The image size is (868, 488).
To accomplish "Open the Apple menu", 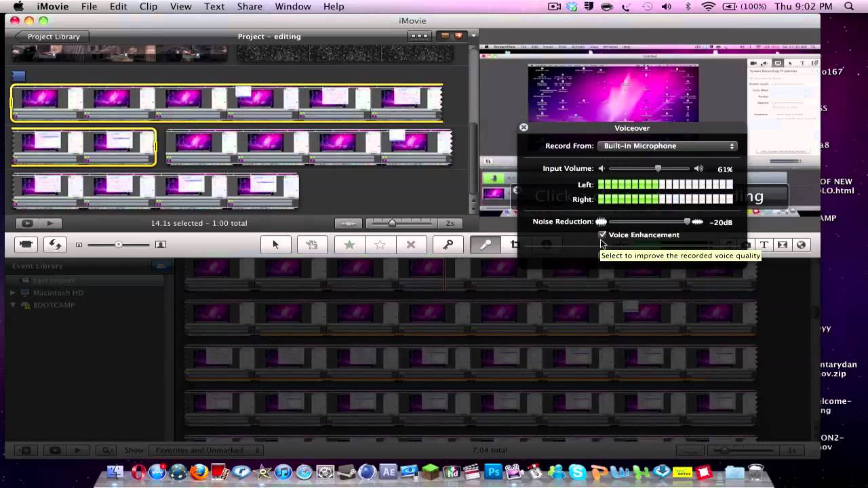I will 18,6.
